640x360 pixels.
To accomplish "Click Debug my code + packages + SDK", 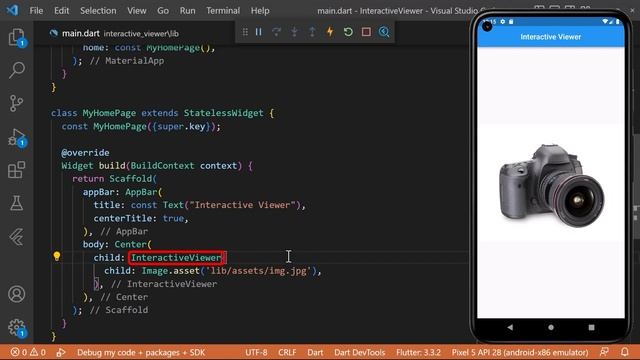I will click(141, 352).
